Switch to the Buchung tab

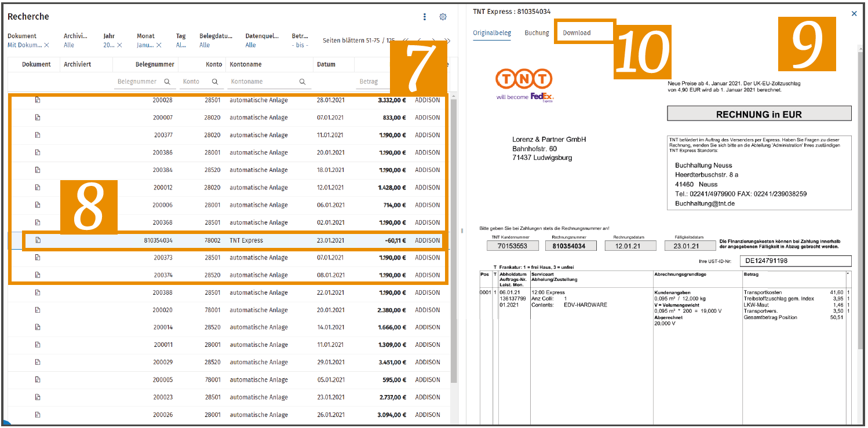537,33
